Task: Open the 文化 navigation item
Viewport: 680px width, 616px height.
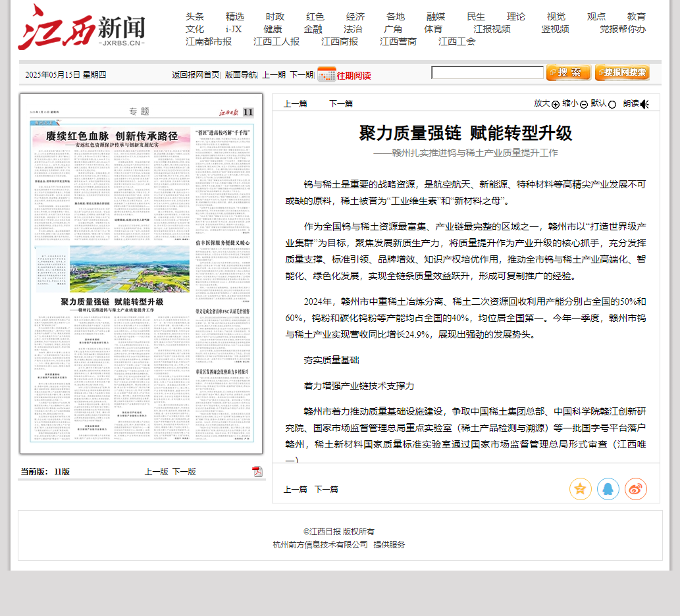Action: tap(195, 30)
